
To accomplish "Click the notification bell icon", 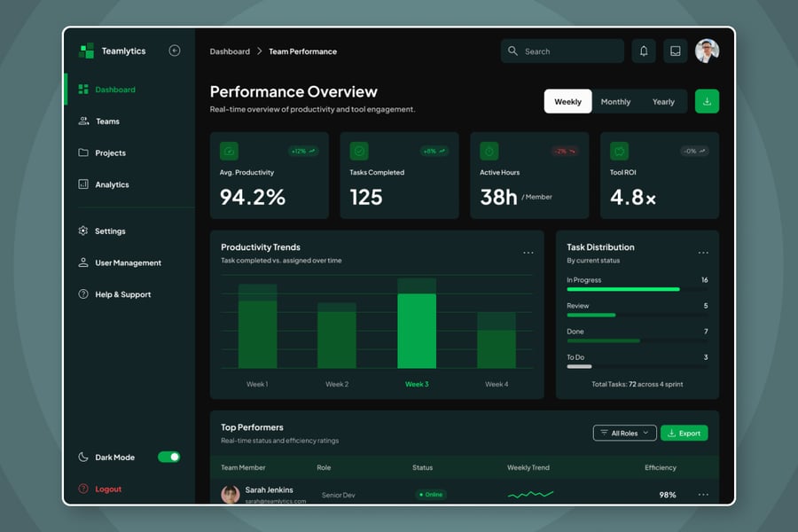I will pos(644,51).
